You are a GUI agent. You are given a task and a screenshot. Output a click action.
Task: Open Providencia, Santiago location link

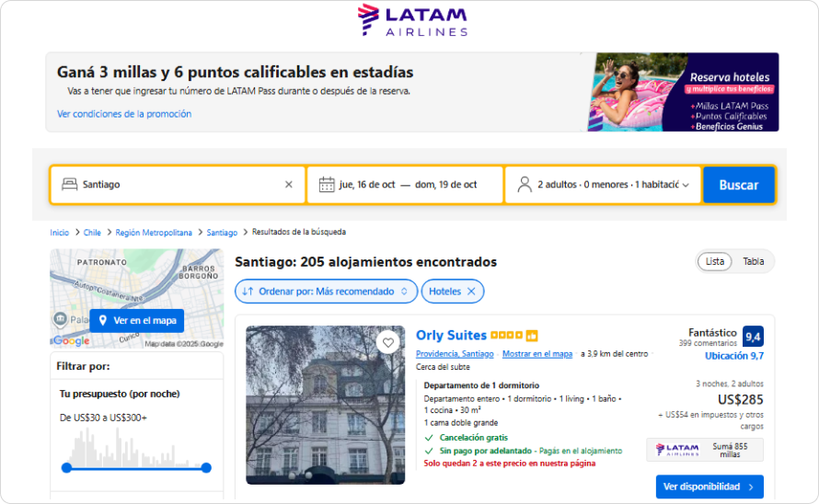pos(455,354)
